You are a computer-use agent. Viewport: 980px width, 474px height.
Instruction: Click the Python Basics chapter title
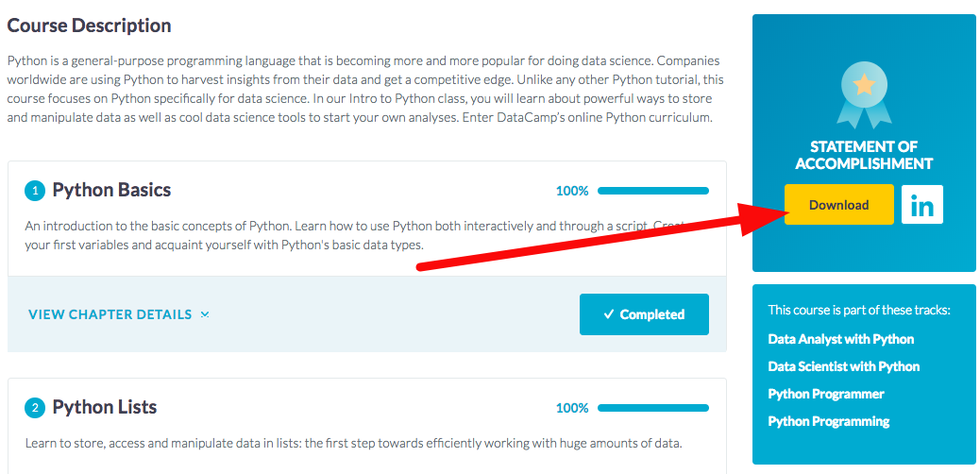point(111,190)
